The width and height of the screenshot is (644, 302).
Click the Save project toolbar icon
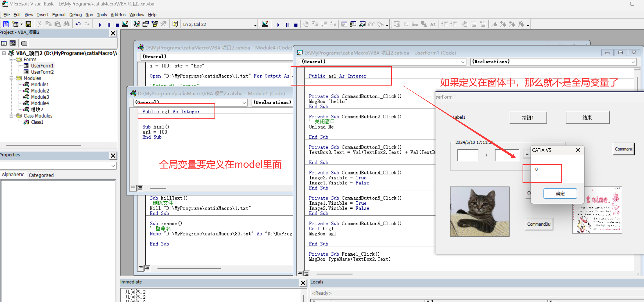28,24
